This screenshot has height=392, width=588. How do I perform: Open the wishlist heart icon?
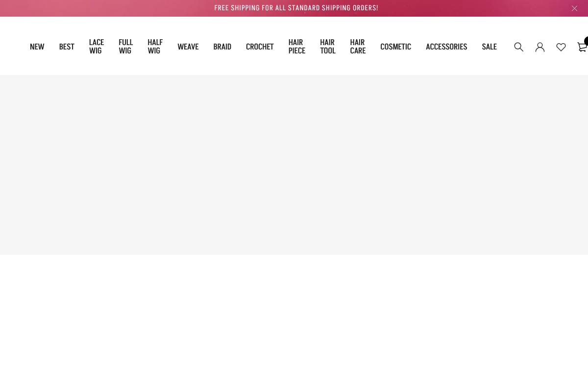561,47
